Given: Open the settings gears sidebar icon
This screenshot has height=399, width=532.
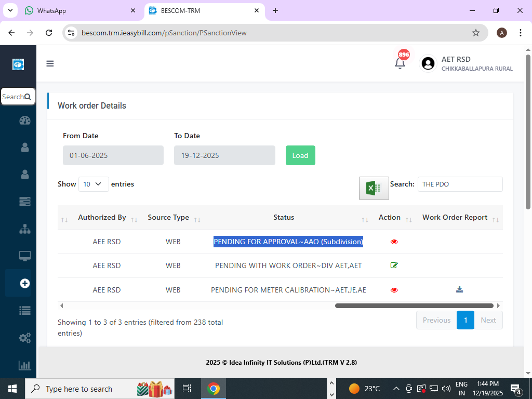Looking at the screenshot, I should [x=25, y=338].
